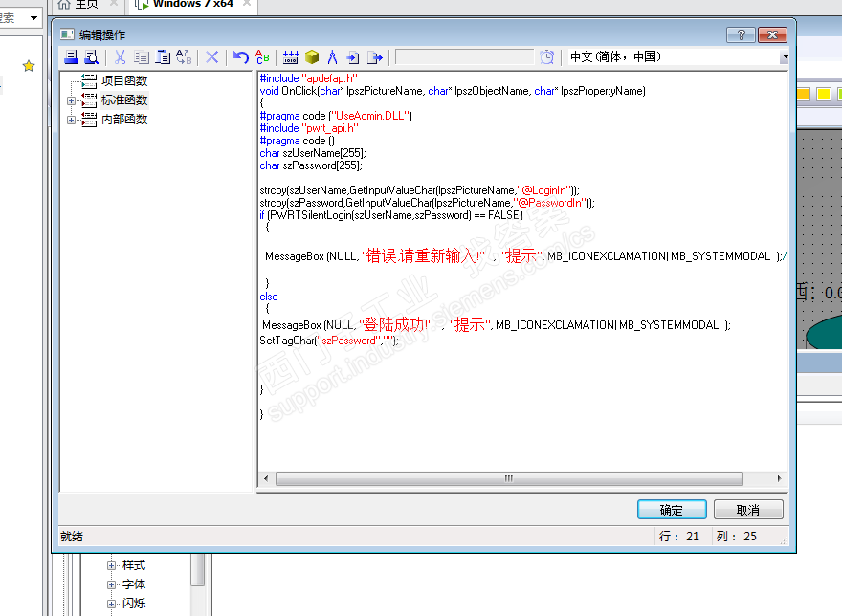Expand the 字体 property node
Viewport: 842px width, 616px height.
click(111, 584)
